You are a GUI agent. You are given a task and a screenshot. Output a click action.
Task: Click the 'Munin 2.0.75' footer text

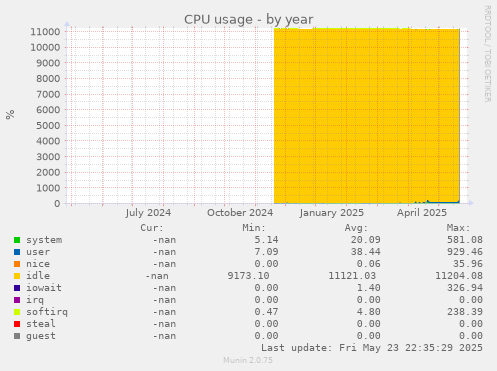coord(248,360)
